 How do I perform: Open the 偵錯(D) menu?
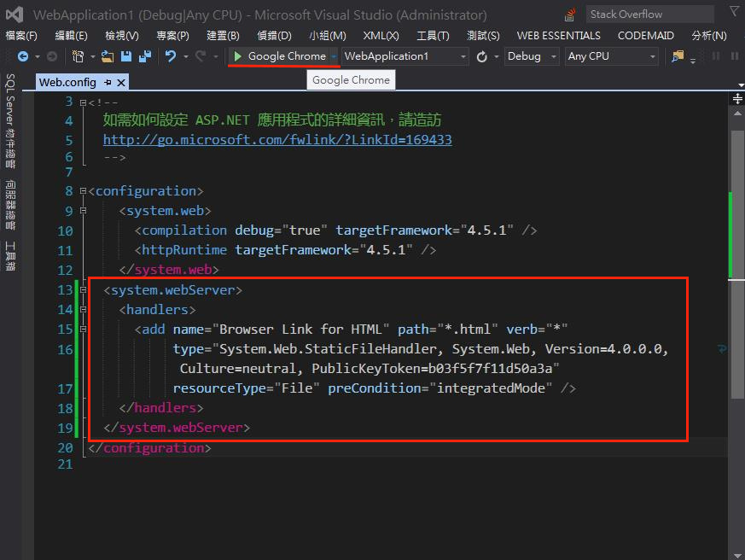coord(274,36)
